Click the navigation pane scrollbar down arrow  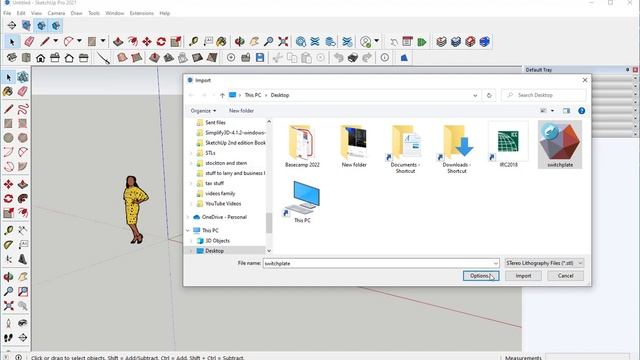click(269, 251)
